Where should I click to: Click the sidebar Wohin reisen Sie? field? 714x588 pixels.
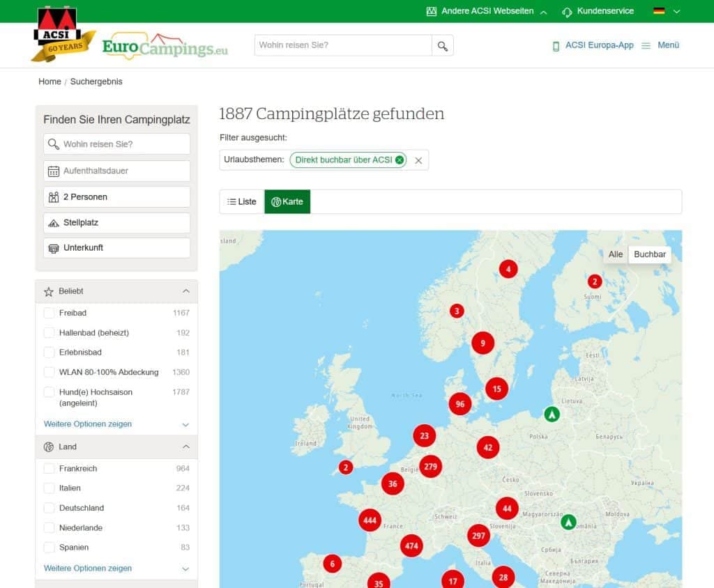pos(116,144)
